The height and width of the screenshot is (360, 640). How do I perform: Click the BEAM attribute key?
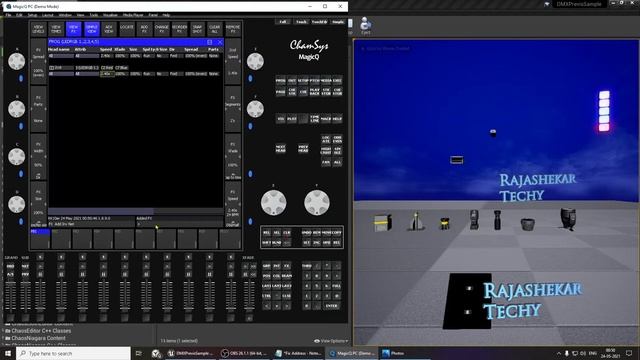pos(287,276)
